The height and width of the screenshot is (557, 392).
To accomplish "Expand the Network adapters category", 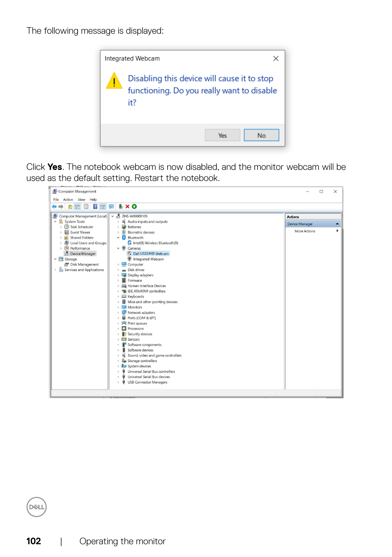I will [x=118, y=313].
